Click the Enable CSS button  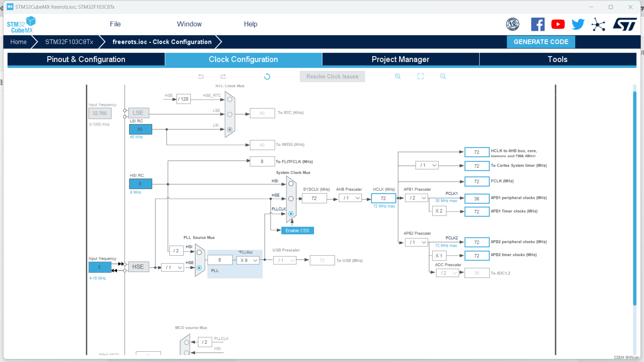[297, 231]
